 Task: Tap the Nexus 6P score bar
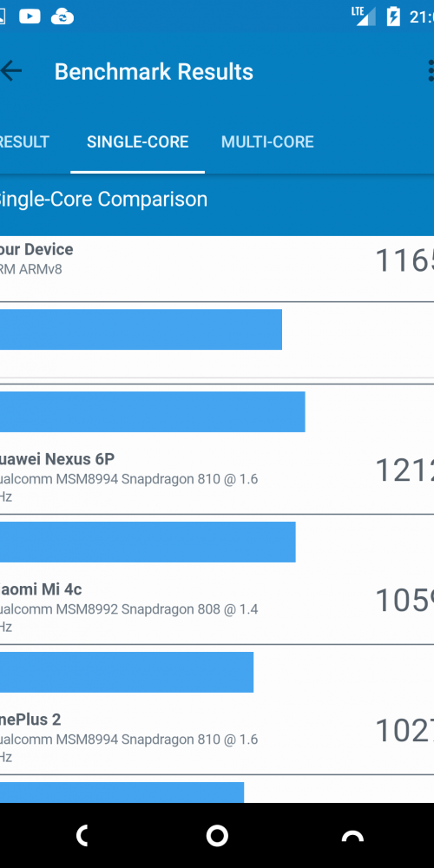(x=152, y=411)
